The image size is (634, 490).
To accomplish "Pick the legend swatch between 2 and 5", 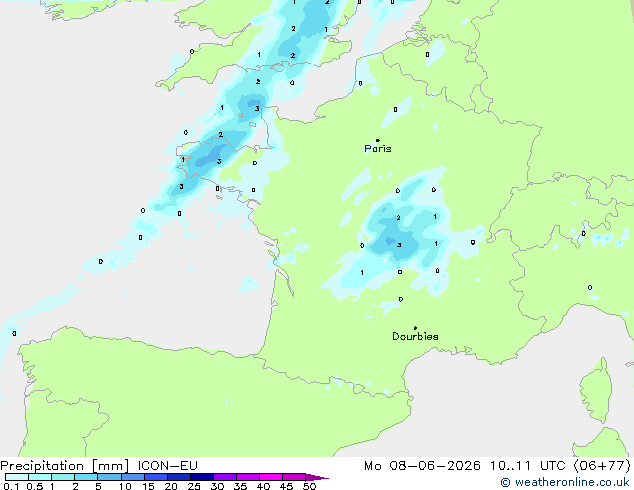I will click(x=86, y=477).
